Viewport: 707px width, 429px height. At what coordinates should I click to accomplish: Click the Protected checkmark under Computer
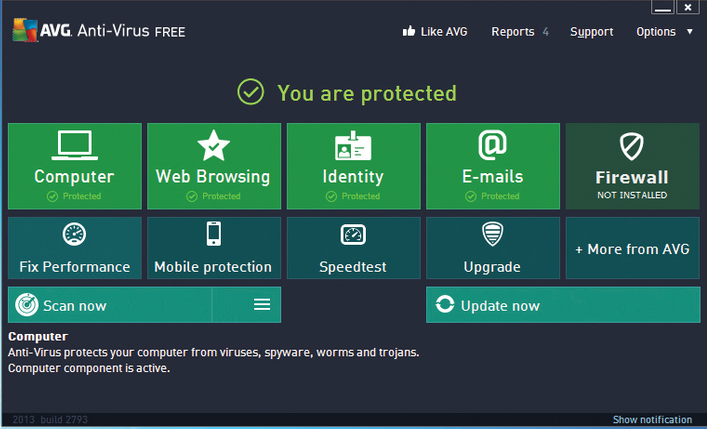click(52, 196)
